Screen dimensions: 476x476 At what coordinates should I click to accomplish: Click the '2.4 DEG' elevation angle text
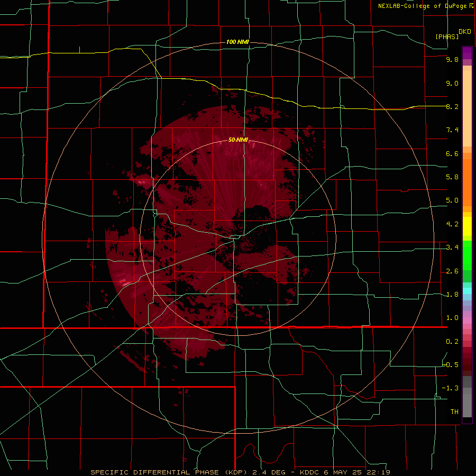click(269, 472)
